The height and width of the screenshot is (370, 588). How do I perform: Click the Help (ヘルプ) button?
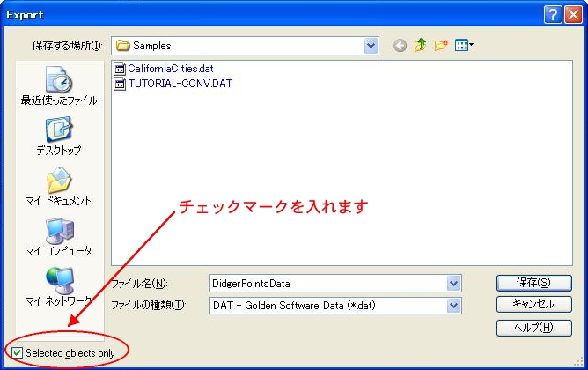[x=534, y=328]
